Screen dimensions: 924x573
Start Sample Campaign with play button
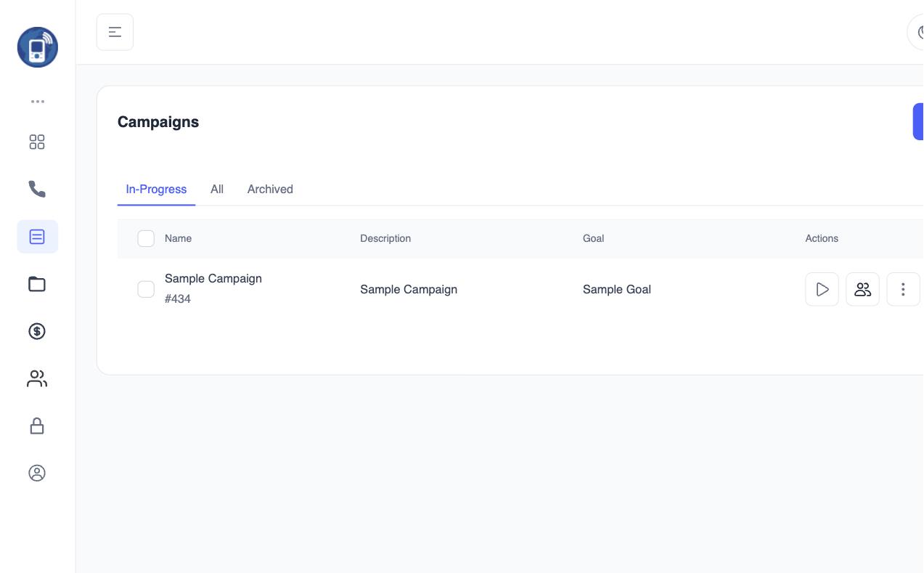(822, 289)
